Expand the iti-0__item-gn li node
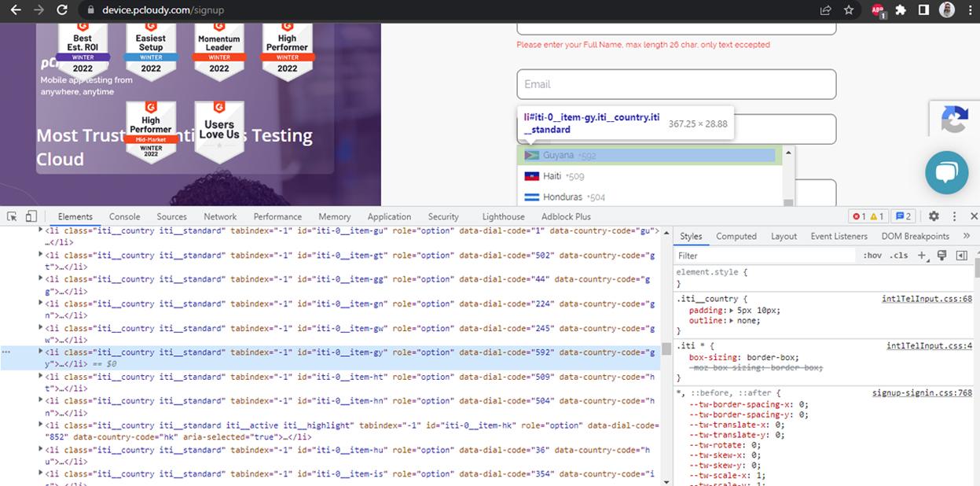980x486 pixels. (41, 304)
